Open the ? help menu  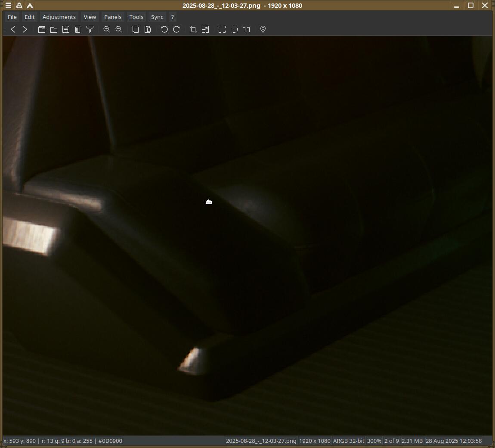pos(172,17)
